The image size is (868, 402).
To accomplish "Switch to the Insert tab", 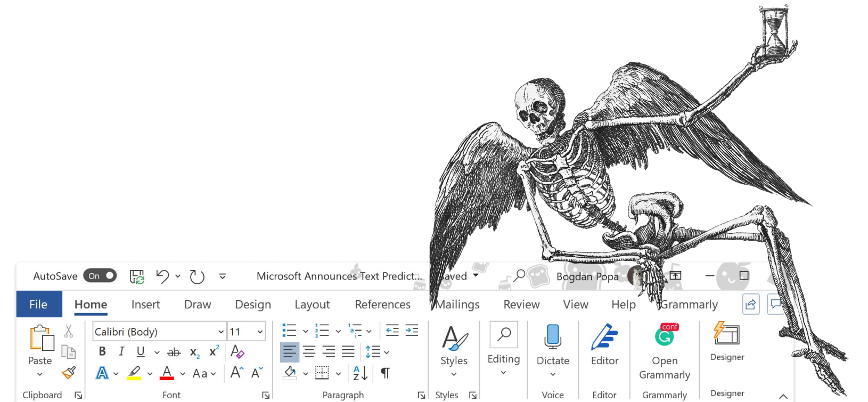I will pos(145,305).
